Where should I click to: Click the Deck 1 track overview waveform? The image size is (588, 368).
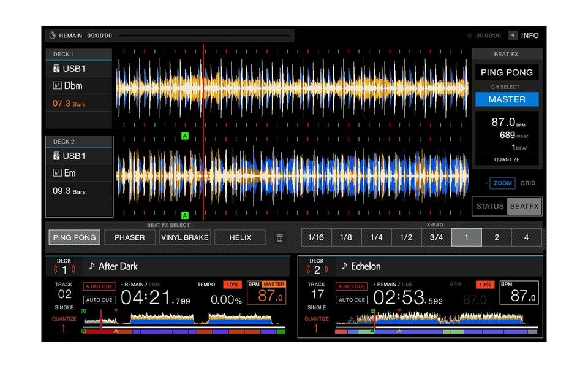[184, 318]
